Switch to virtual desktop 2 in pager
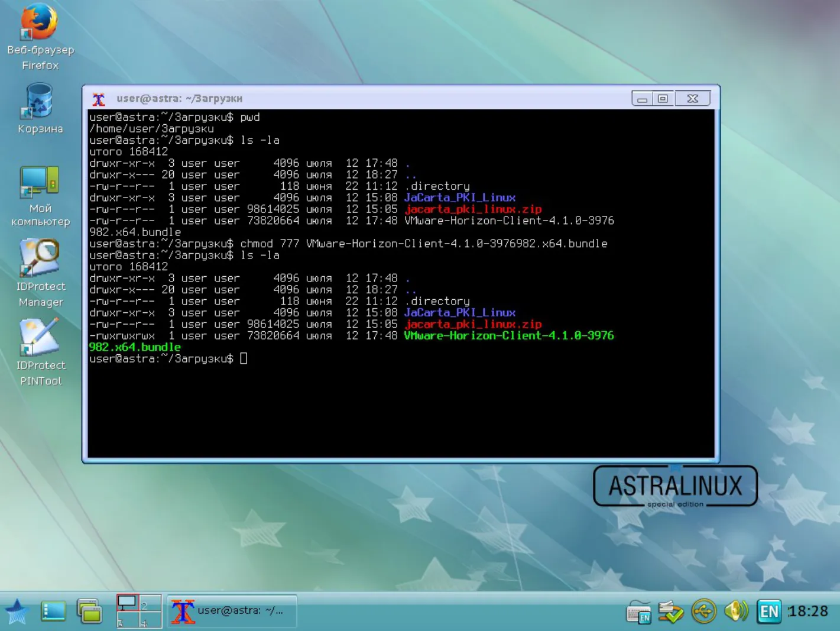 [150, 603]
